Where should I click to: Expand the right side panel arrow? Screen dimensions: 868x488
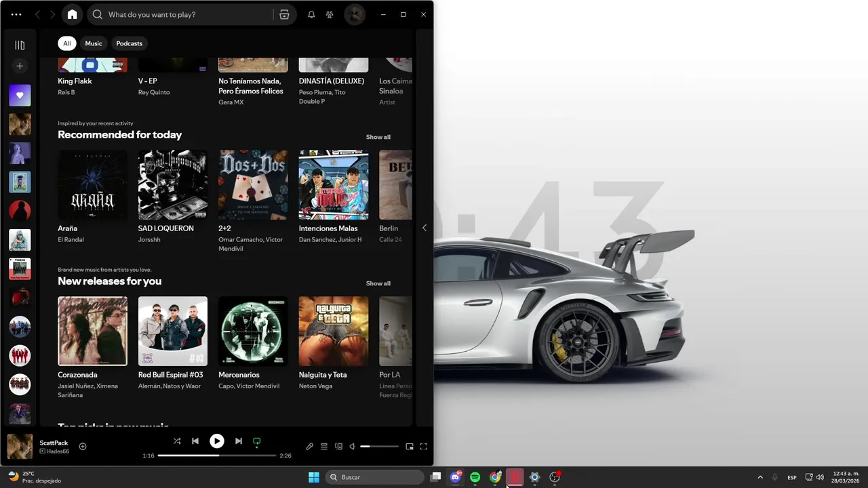[x=425, y=228]
